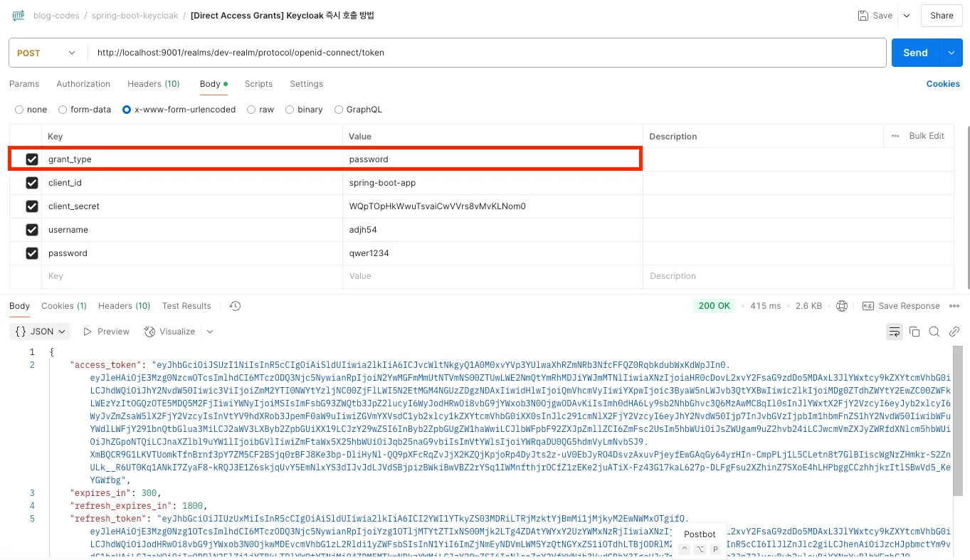Open the POST method dropdown
The image size is (970, 560).
coord(46,53)
